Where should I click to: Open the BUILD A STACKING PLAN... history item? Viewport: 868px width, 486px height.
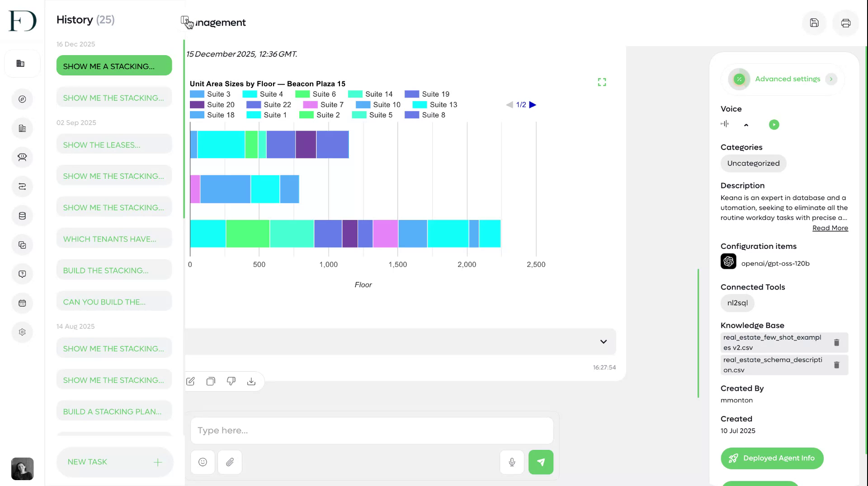(114, 411)
